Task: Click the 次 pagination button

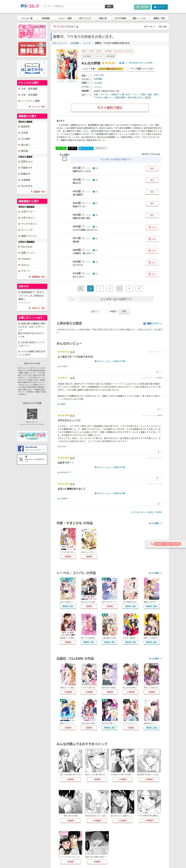Action: pyautogui.click(x=139, y=288)
